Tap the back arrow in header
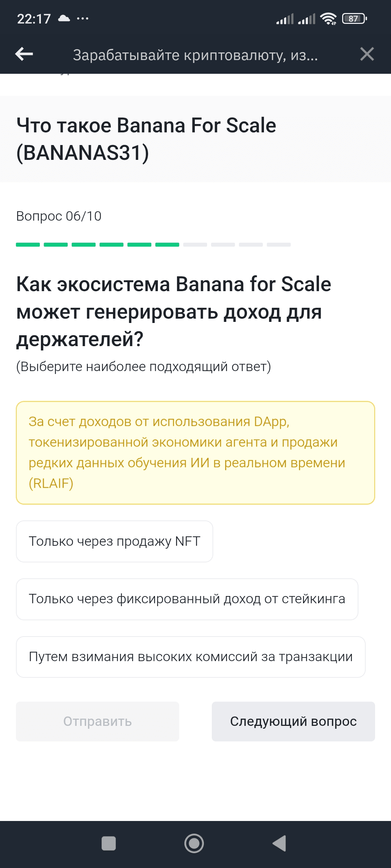The image size is (391, 868). point(24,54)
